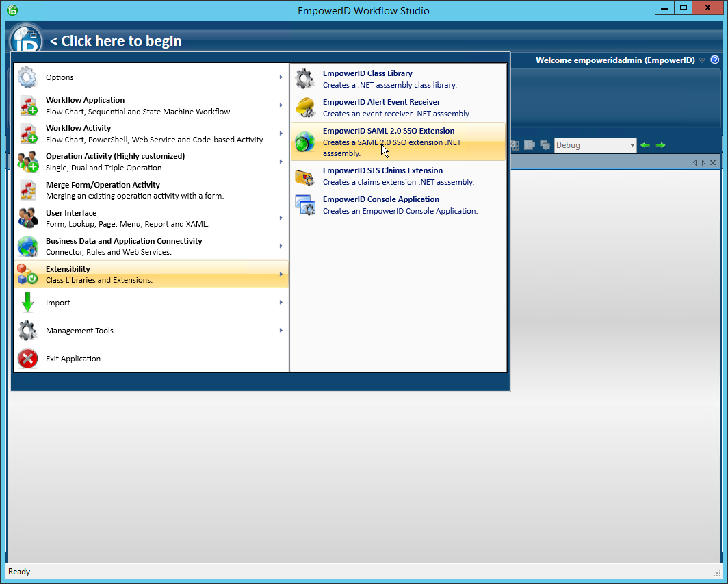Select the EmpowerID STS Claims Extension icon
728x584 pixels.
(305, 175)
